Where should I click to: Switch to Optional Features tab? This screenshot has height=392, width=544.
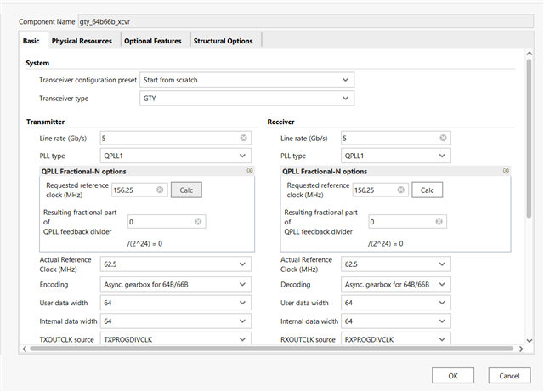pyautogui.click(x=153, y=41)
